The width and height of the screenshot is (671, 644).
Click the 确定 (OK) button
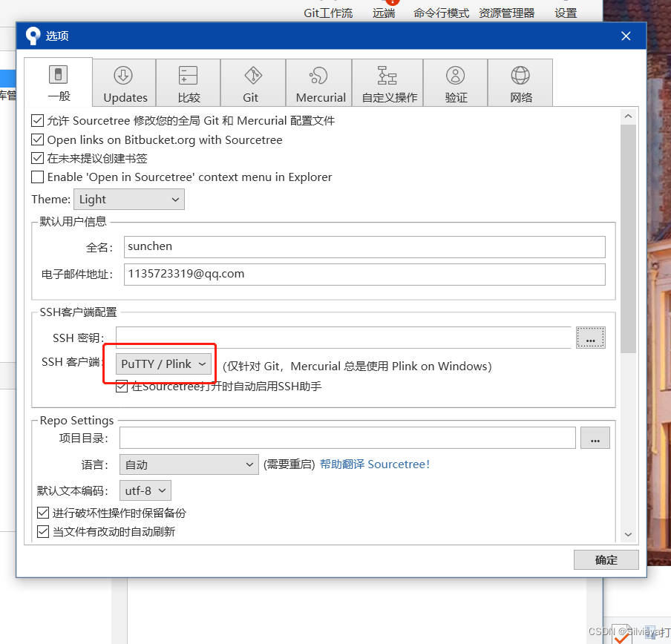tap(606, 559)
